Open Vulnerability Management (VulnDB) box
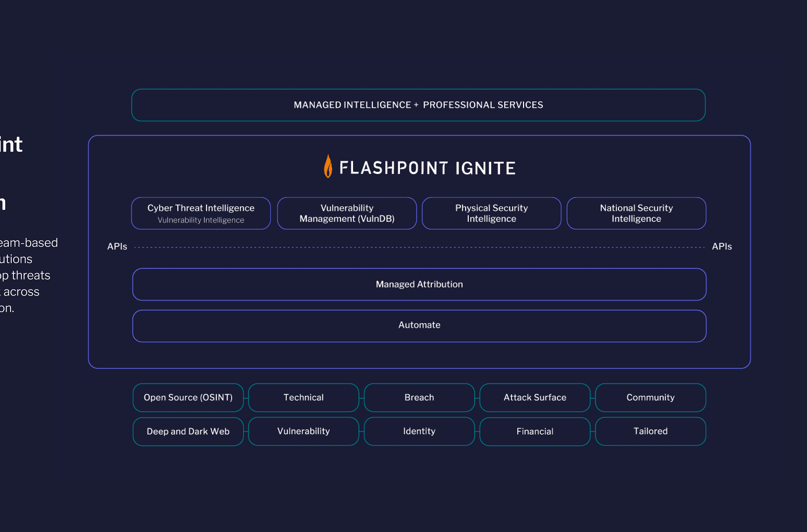This screenshot has width=807, height=532. pos(347,213)
